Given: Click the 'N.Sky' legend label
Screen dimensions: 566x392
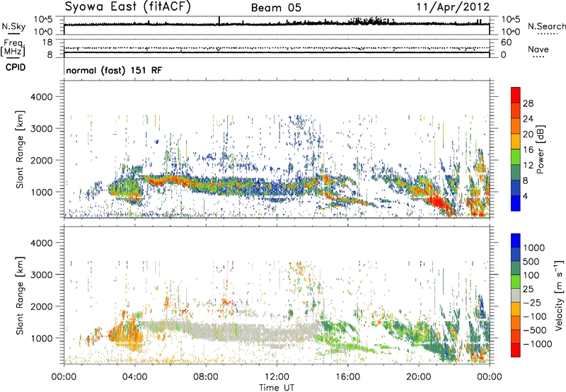Looking at the screenshot, I should pyautogui.click(x=13, y=27).
